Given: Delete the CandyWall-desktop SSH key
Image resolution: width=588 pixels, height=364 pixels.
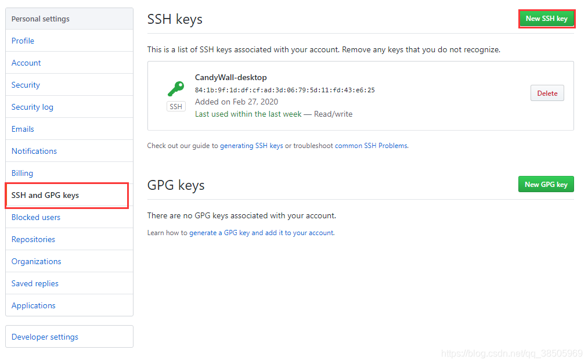Looking at the screenshot, I should (547, 93).
